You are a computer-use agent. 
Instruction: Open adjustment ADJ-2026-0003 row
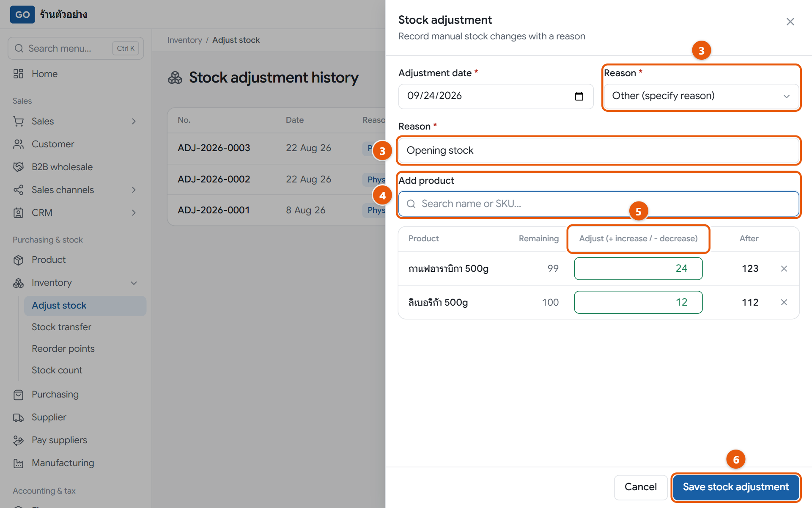click(276, 148)
